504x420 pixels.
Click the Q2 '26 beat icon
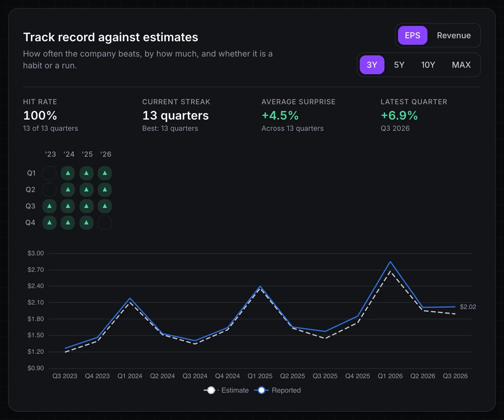(105, 190)
